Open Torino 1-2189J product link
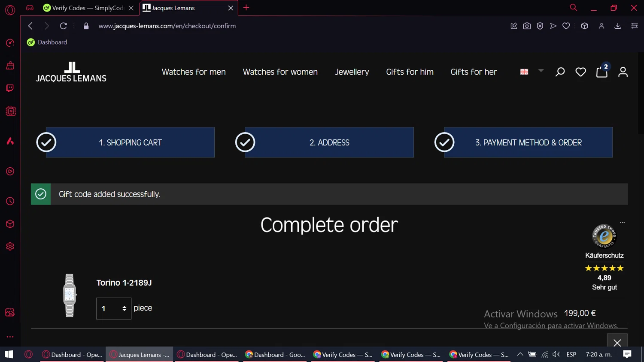 pyautogui.click(x=124, y=283)
